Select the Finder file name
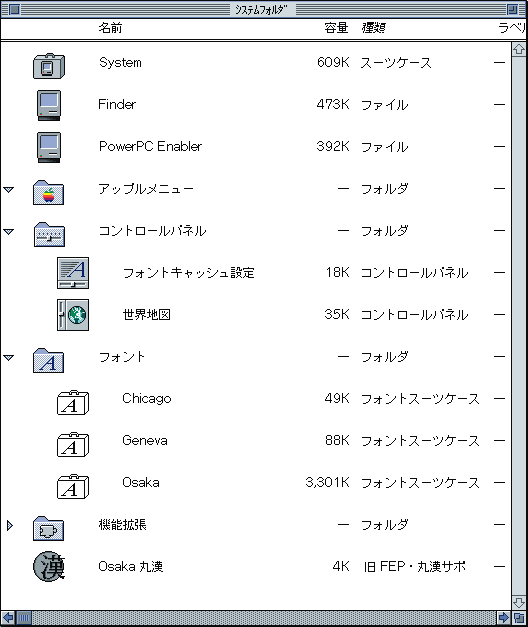Viewport: 528px width, 627px height. click(117, 105)
